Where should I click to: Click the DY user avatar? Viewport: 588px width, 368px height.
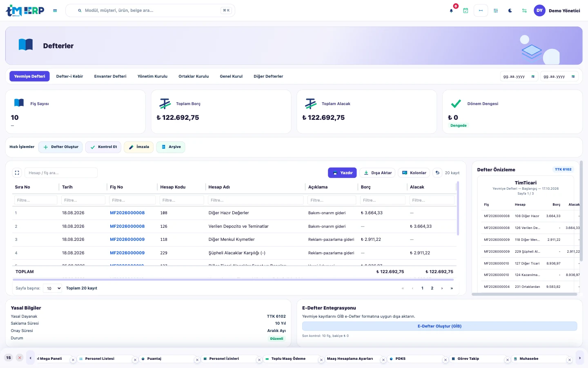[539, 11]
